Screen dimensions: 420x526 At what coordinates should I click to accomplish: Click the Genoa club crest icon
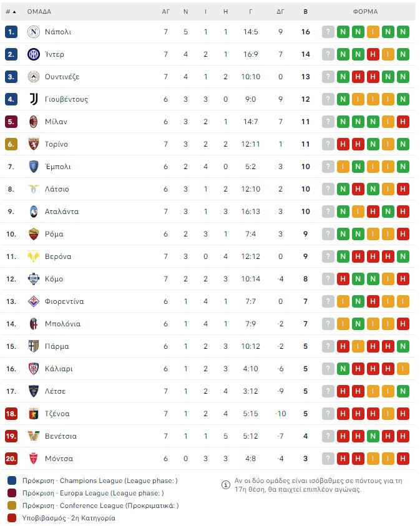click(34, 414)
